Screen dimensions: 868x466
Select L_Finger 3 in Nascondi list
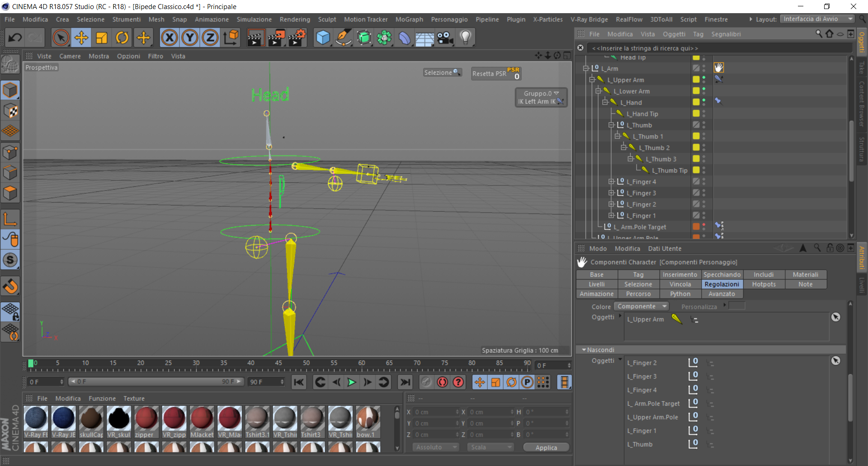point(642,376)
